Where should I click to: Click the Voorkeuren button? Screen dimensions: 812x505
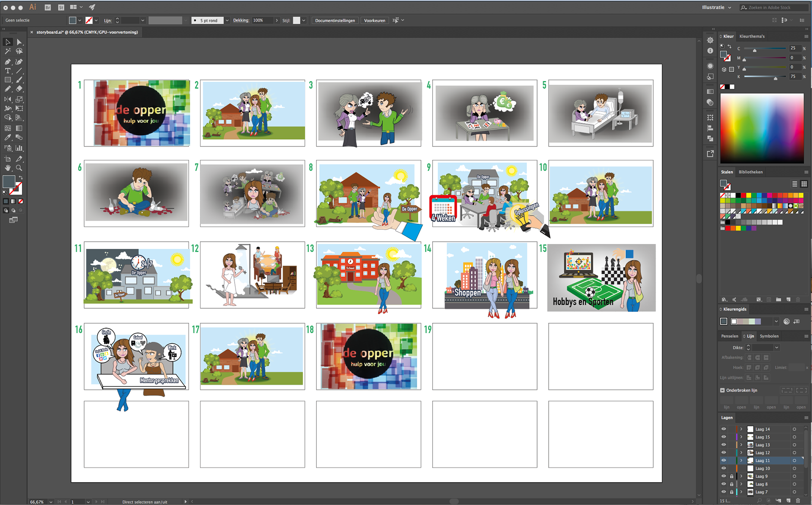(x=374, y=20)
